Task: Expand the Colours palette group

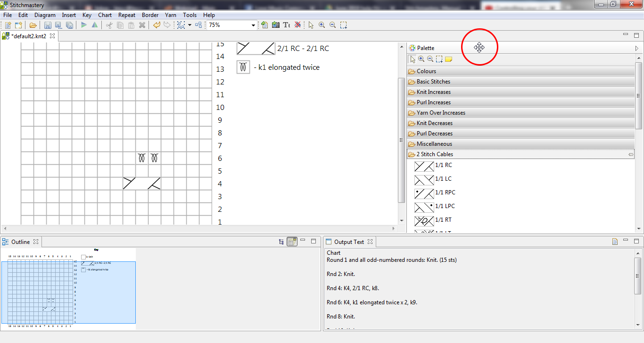Action: [426, 71]
